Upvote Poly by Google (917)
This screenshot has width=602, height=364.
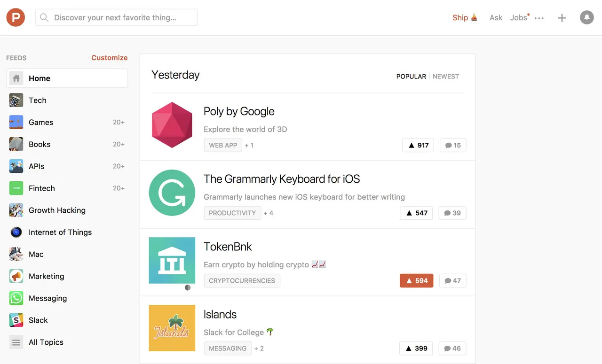click(418, 145)
